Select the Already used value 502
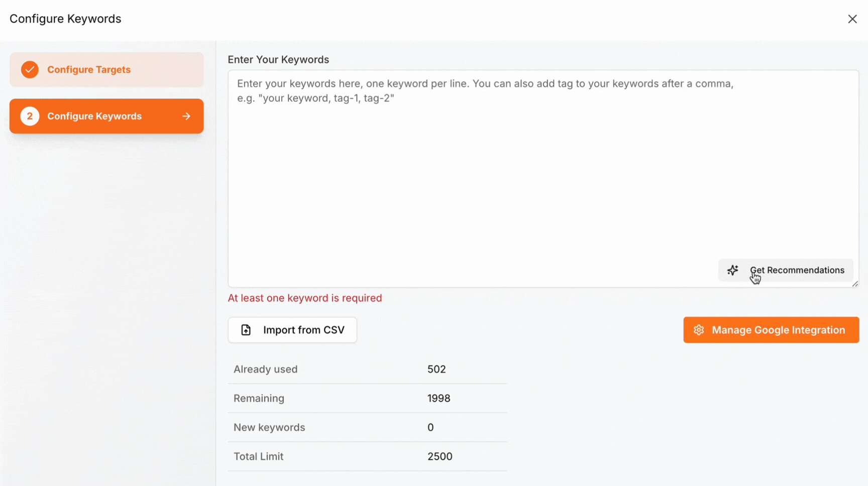 pos(436,369)
